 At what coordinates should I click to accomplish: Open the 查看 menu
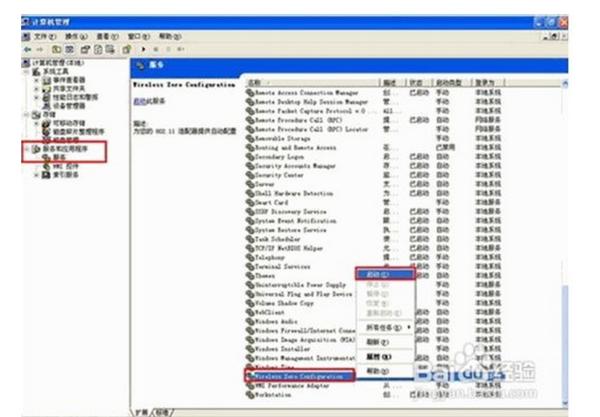(107, 37)
